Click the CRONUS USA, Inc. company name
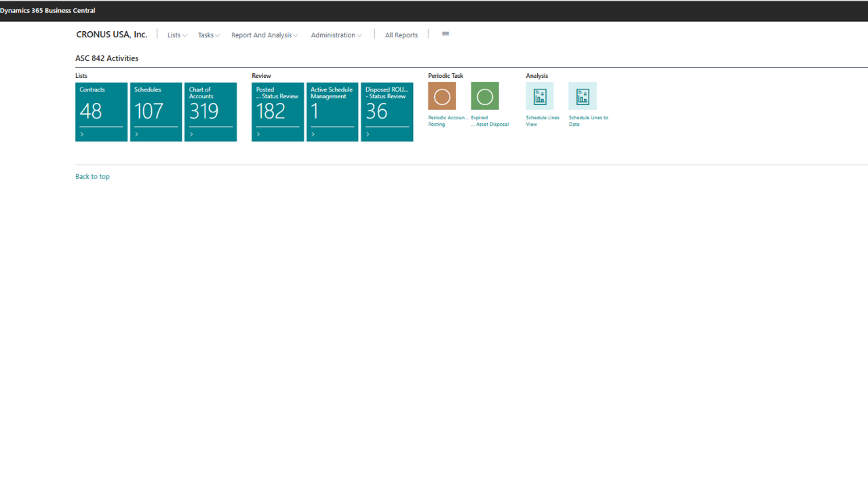The width and height of the screenshot is (868, 488). click(111, 35)
